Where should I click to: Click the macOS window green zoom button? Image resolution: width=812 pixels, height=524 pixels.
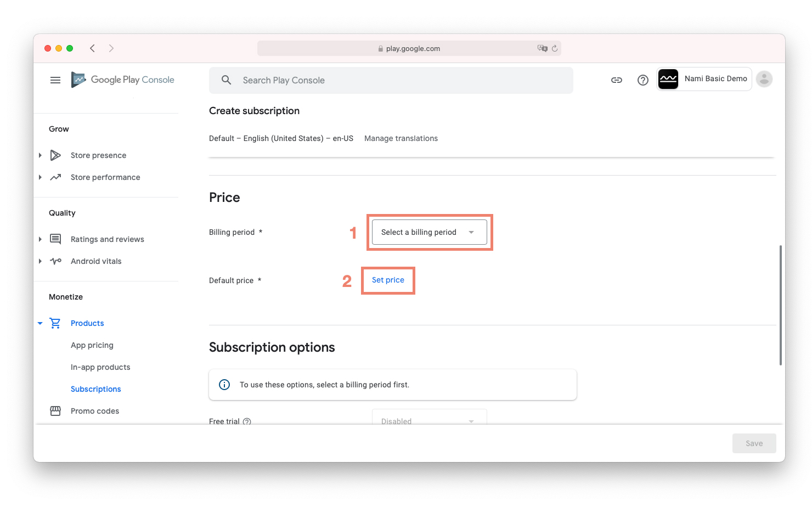point(70,48)
